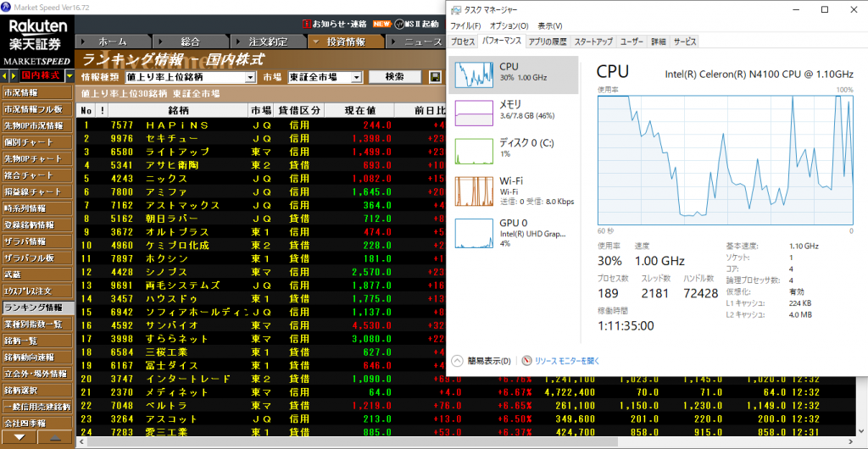Switch to the プロセス tab
Screen dimensions: 868x449
pos(463,42)
